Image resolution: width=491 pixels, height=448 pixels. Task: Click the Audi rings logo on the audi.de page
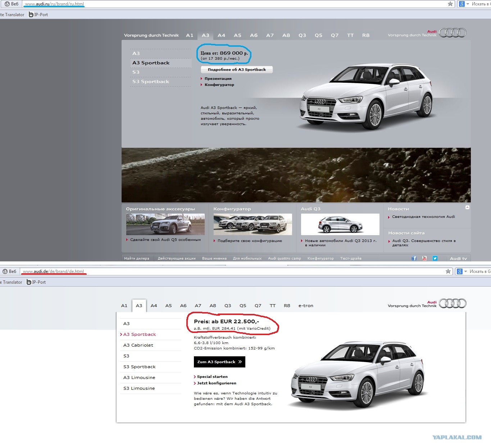tap(453, 303)
